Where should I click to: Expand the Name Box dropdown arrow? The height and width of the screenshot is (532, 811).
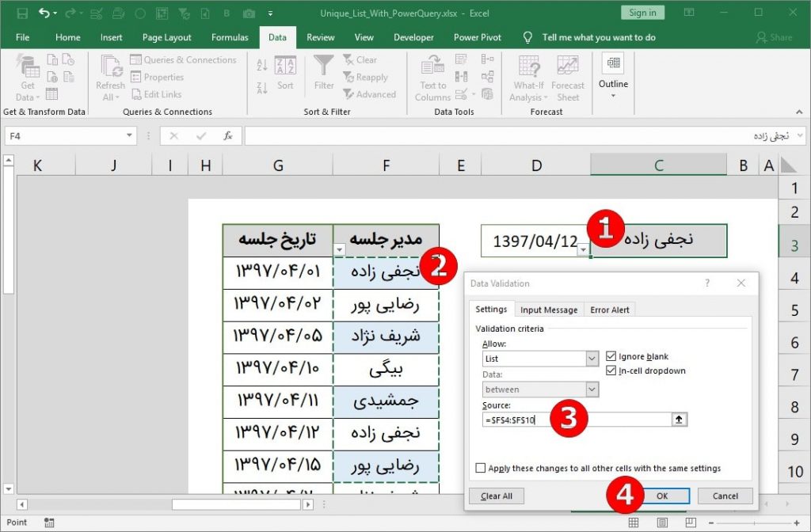point(129,135)
